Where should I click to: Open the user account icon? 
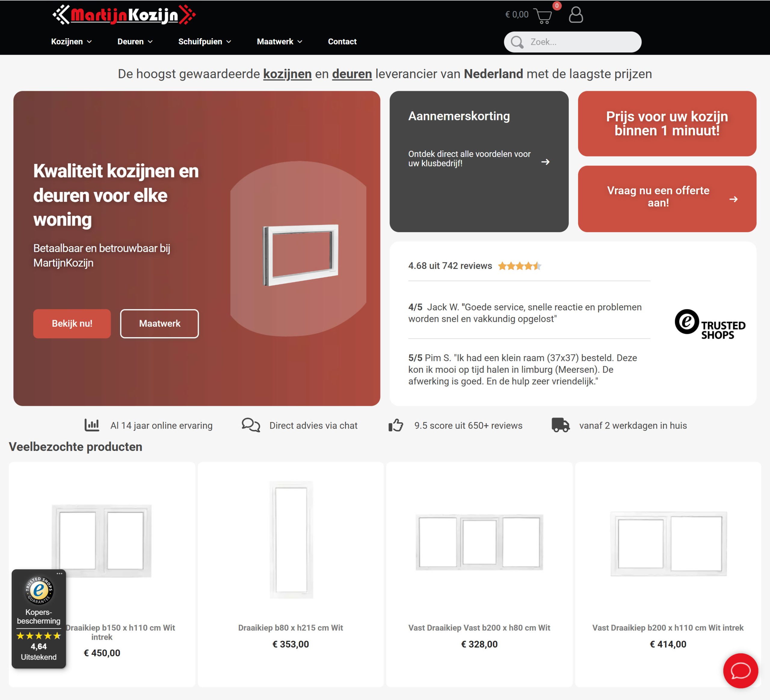[576, 15]
